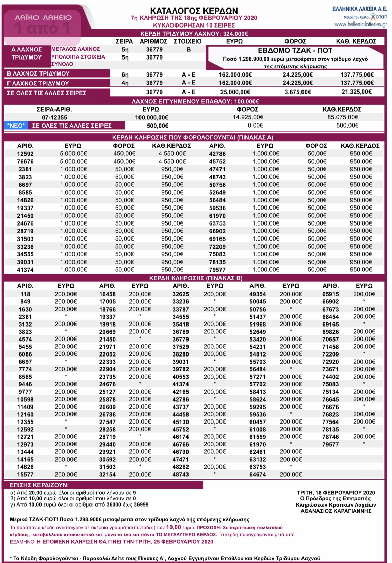Click the ΕΛΛΗΝΙΚΑ ΛΑΧΕΙΑ Α.Ε. company name

[360, 9]
